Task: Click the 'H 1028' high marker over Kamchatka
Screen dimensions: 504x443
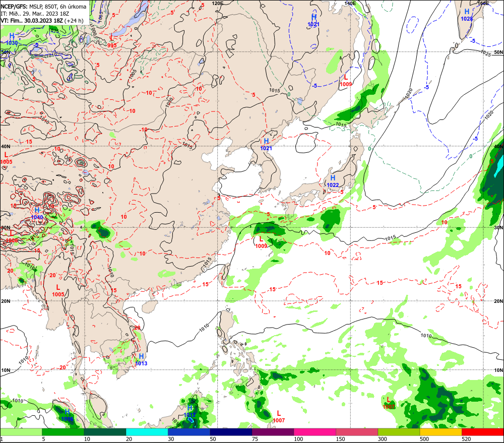Action: pos(467,15)
